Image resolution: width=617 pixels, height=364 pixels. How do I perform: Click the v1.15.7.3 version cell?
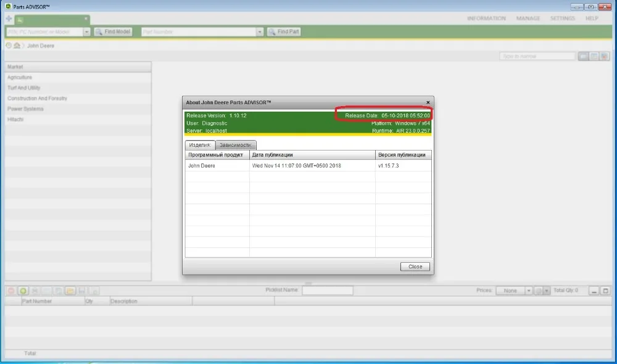click(x=404, y=166)
